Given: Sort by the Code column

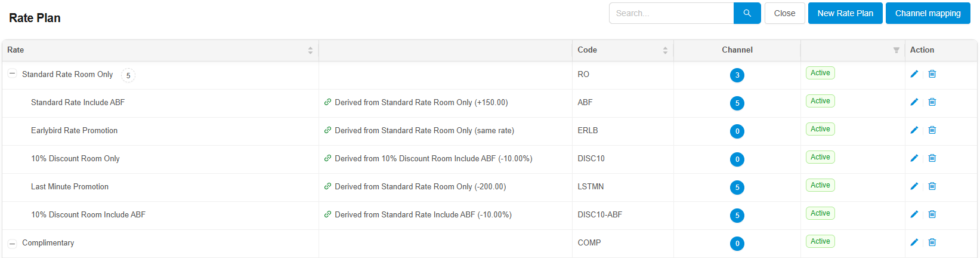Looking at the screenshot, I should (665, 50).
